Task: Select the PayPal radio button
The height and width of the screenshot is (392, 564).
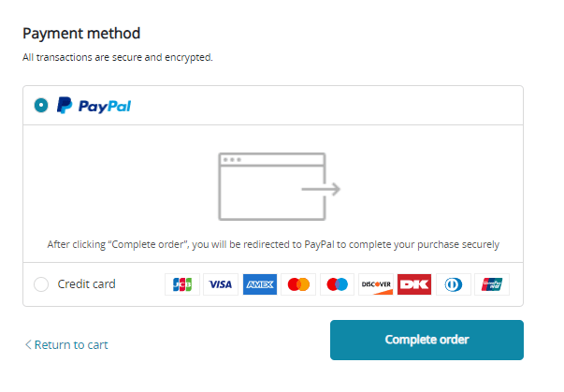Action: click(x=40, y=106)
